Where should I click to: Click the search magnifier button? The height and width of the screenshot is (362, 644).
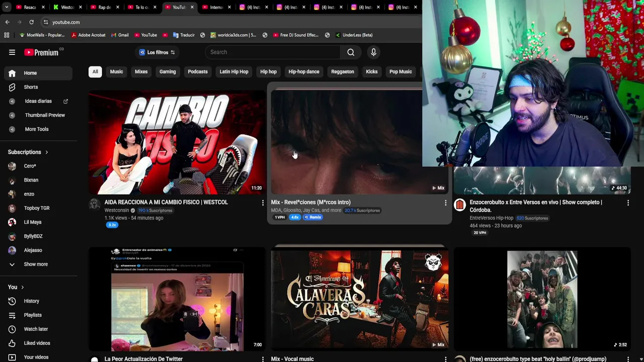pos(351,52)
